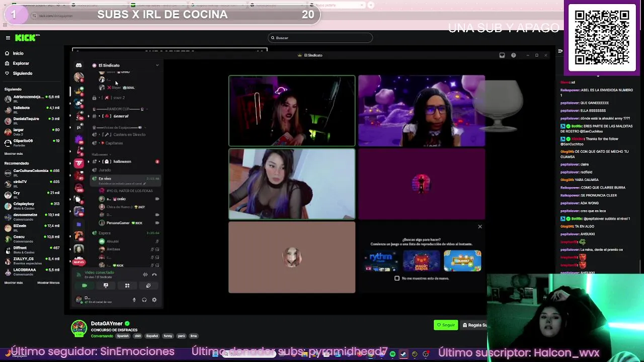Click the share screen button in Discord
The width and height of the screenshot is (644, 362).
pyautogui.click(x=106, y=286)
